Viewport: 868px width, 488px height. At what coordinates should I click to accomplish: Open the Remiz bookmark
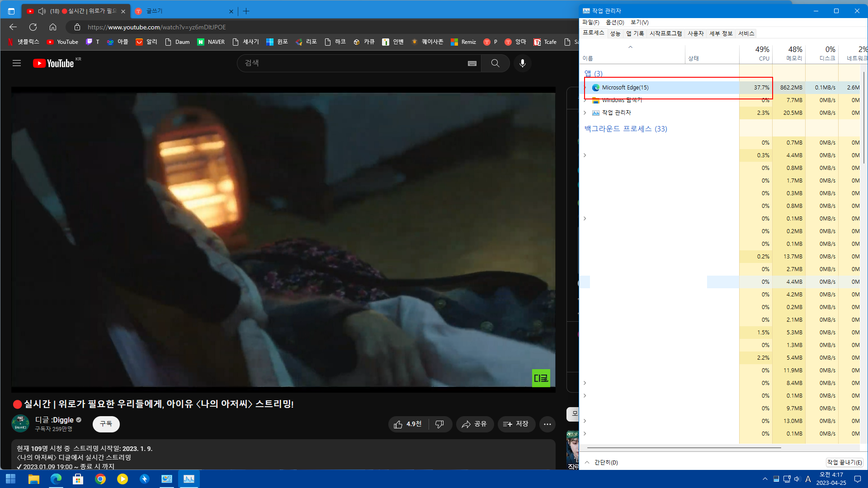point(463,42)
